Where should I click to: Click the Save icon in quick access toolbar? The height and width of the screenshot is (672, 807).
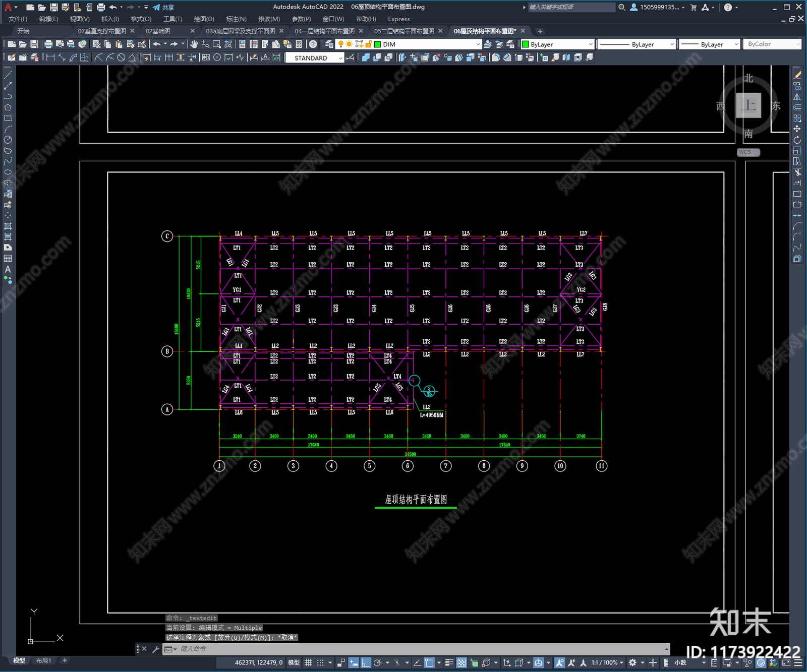click(53, 7)
